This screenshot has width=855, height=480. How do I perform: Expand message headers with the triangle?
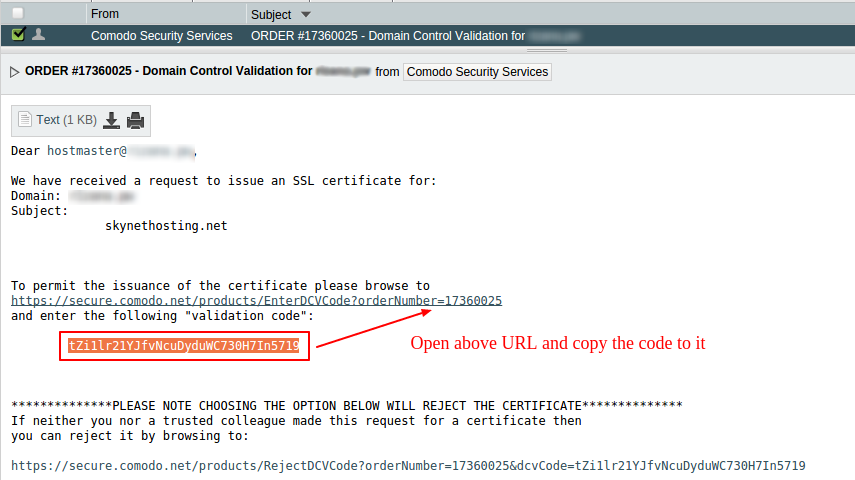(x=15, y=71)
